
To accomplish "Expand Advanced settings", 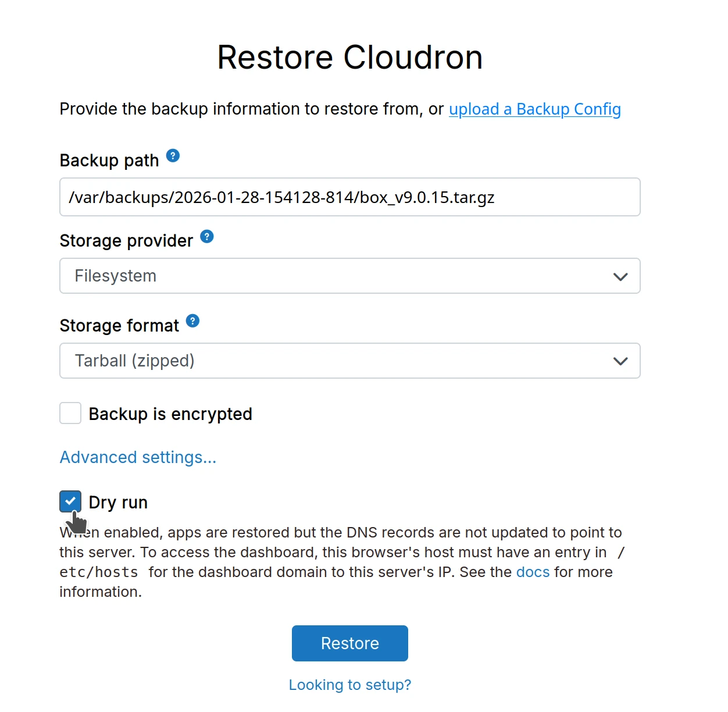I will click(x=138, y=457).
